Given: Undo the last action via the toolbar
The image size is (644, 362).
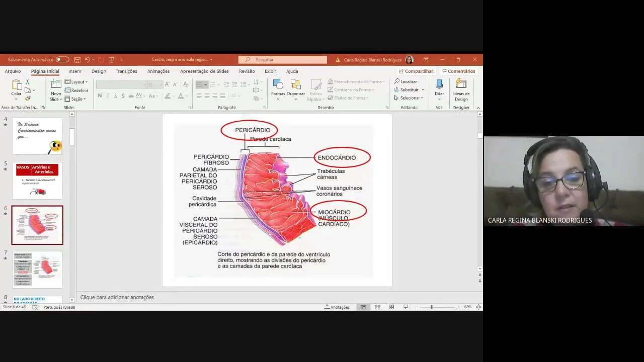Looking at the screenshot, I should point(88,60).
